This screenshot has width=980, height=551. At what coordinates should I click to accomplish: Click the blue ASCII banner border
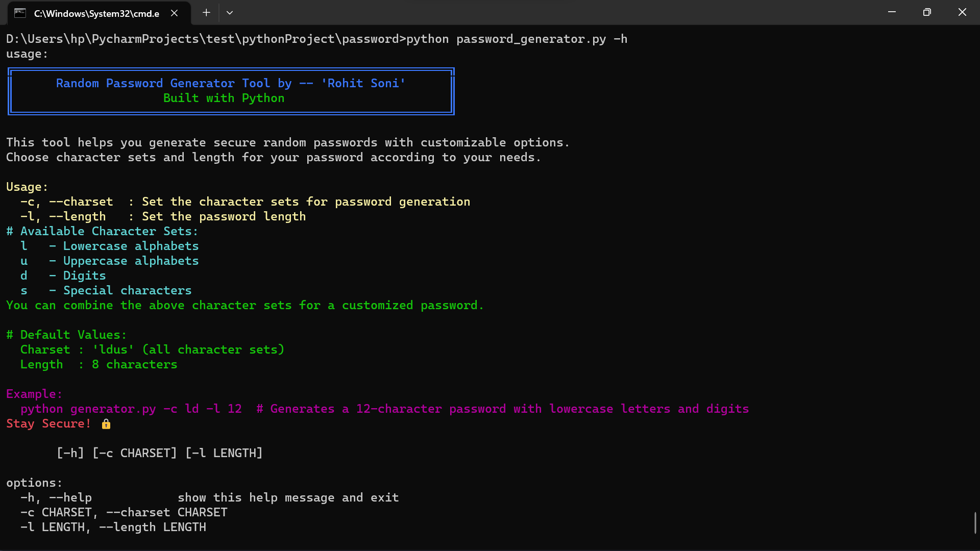(x=231, y=70)
